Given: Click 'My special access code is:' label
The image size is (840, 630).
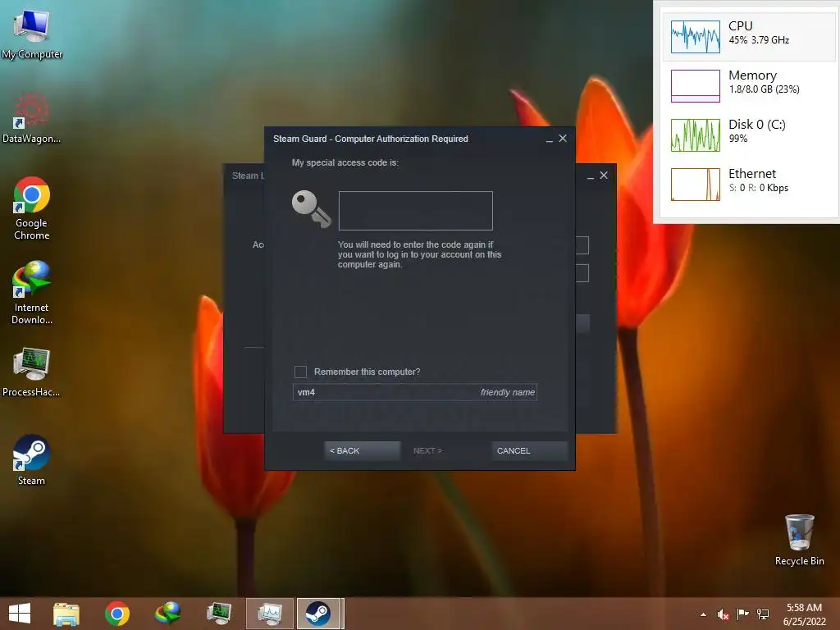Looking at the screenshot, I should (345, 162).
